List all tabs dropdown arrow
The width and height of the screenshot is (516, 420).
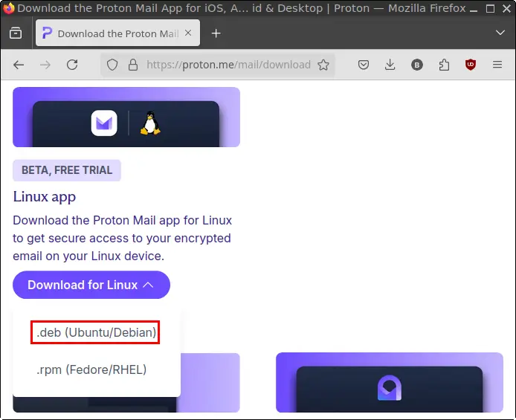pyautogui.click(x=500, y=33)
